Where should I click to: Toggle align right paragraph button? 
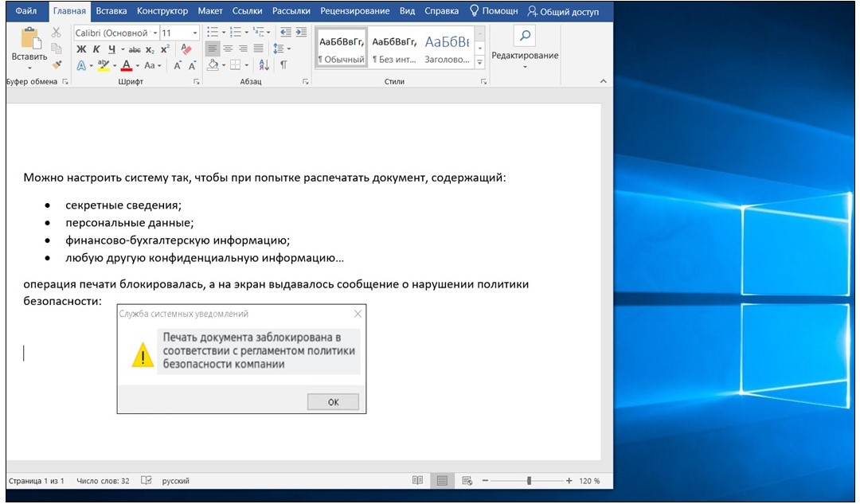pyautogui.click(x=243, y=49)
